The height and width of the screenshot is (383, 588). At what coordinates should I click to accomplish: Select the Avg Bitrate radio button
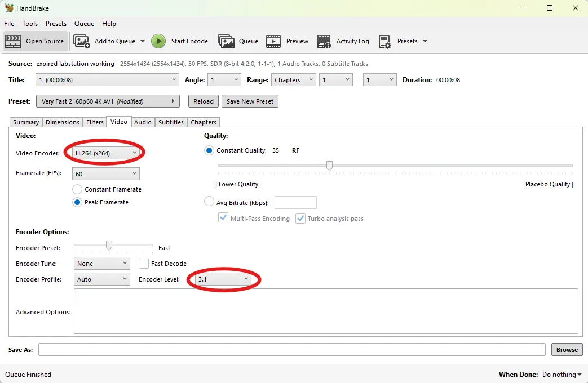tap(209, 202)
